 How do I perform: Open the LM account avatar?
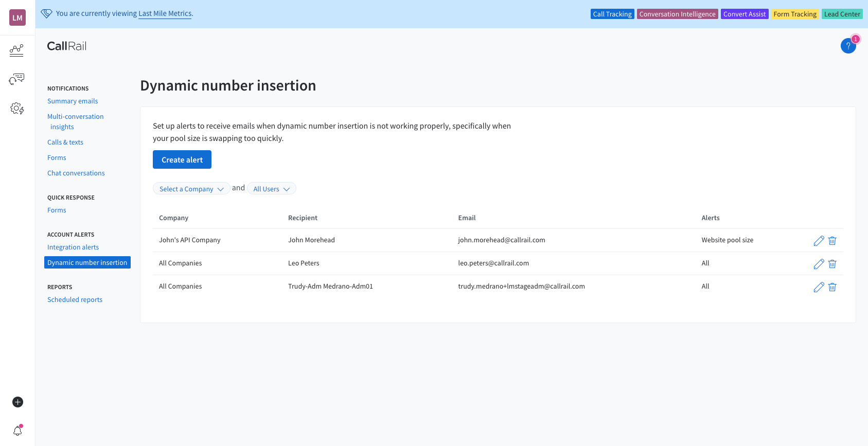(17, 17)
